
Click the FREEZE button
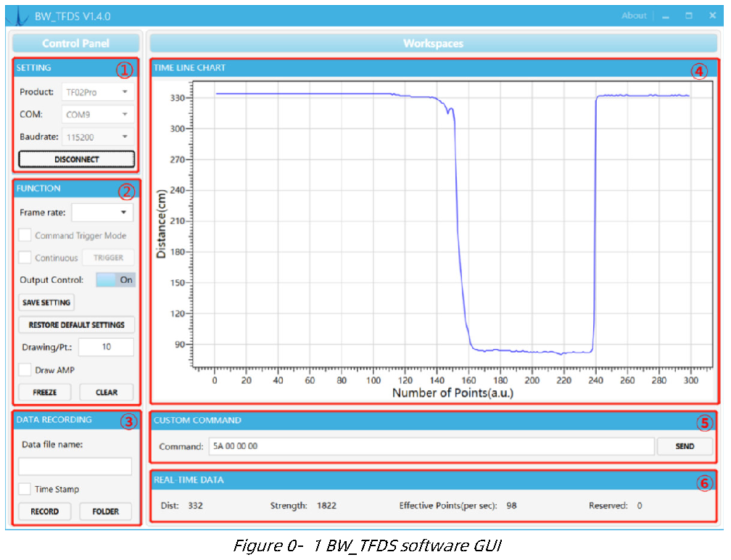point(45,392)
